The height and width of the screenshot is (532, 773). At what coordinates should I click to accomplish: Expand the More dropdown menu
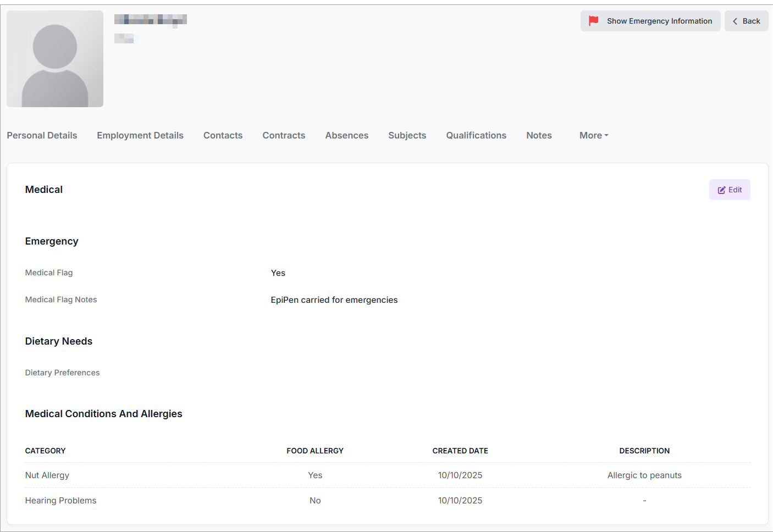pos(593,135)
